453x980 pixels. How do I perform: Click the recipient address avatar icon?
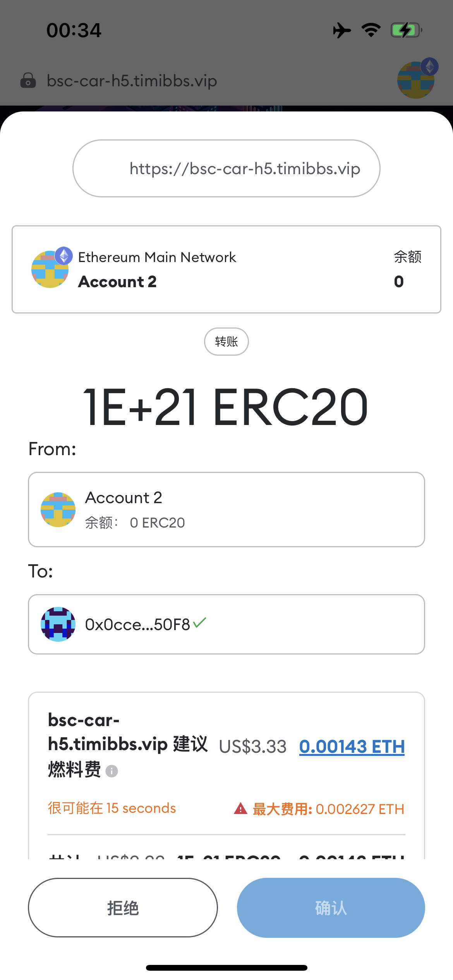click(58, 625)
